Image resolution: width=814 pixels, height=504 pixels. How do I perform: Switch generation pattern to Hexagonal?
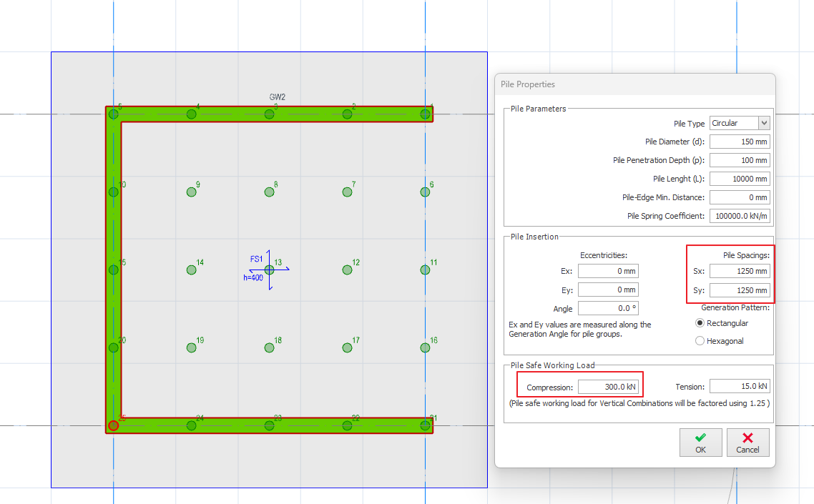700,340
